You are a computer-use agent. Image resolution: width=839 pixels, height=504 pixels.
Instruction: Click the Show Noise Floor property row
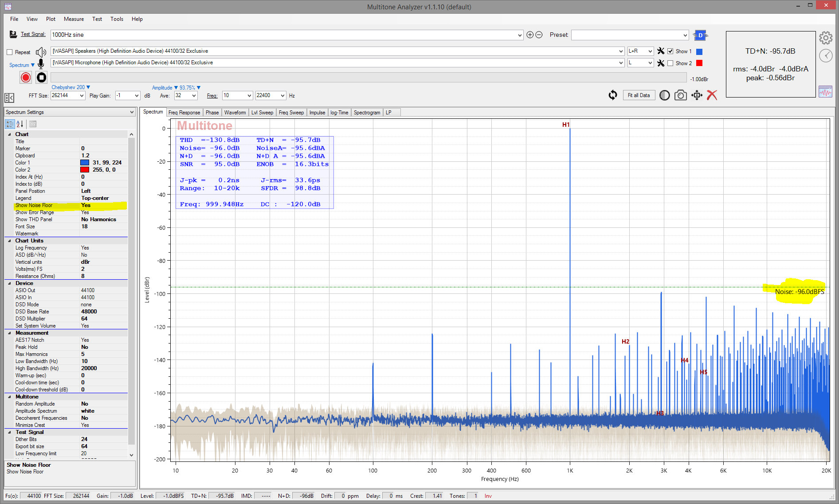[70, 205]
